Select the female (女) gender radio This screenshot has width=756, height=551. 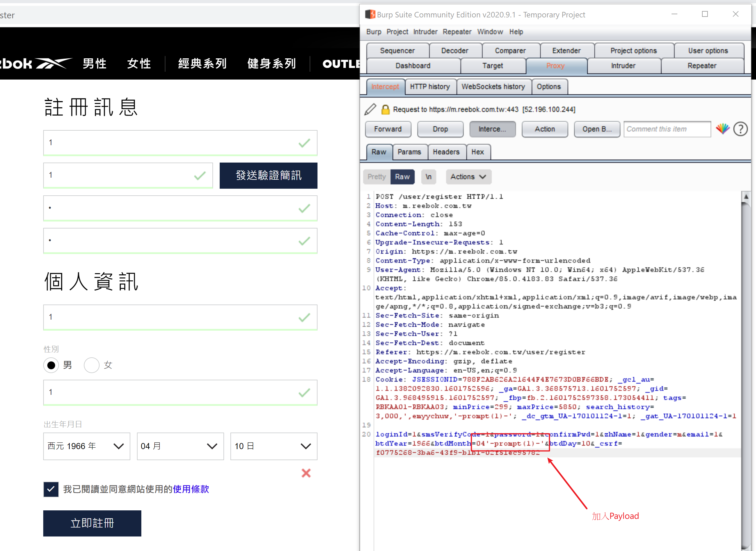[x=92, y=365]
